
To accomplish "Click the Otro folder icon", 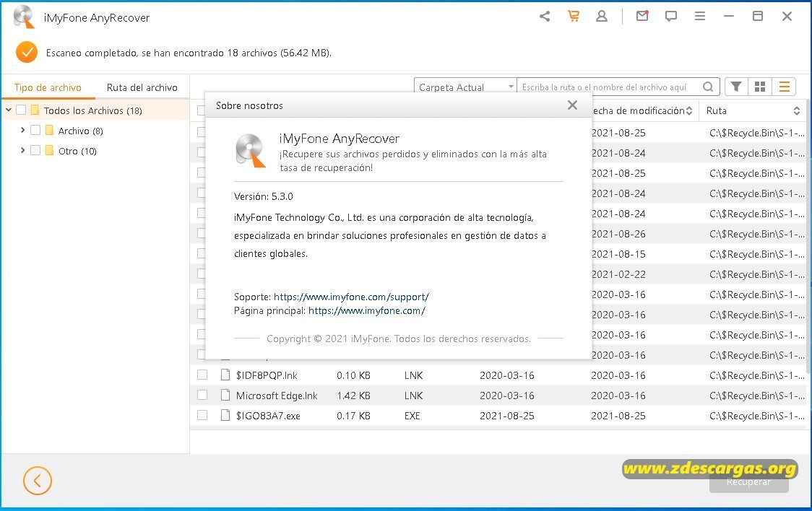I will 49,151.
